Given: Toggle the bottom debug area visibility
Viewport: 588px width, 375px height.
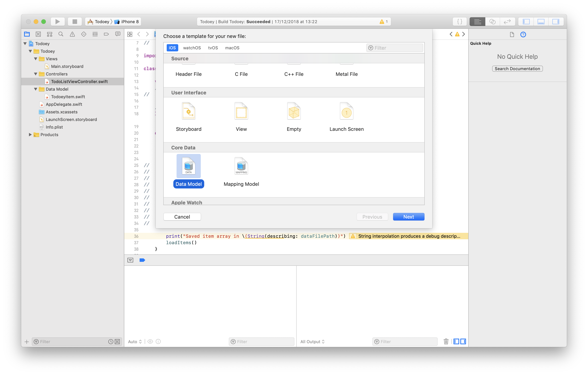Looking at the screenshot, I should pyautogui.click(x=541, y=21).
